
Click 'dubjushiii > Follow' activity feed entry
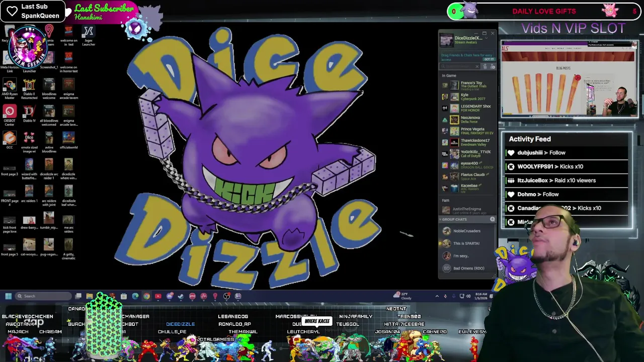point(567,153)
